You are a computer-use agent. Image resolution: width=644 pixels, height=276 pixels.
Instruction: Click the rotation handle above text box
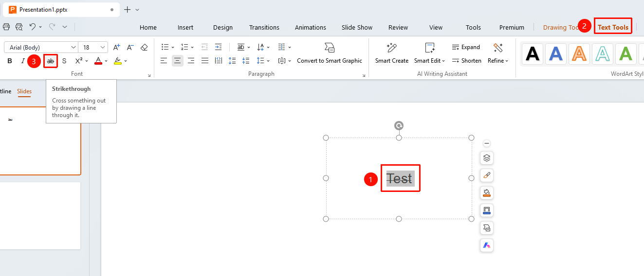pyautogui.click(x=399, y=126)
